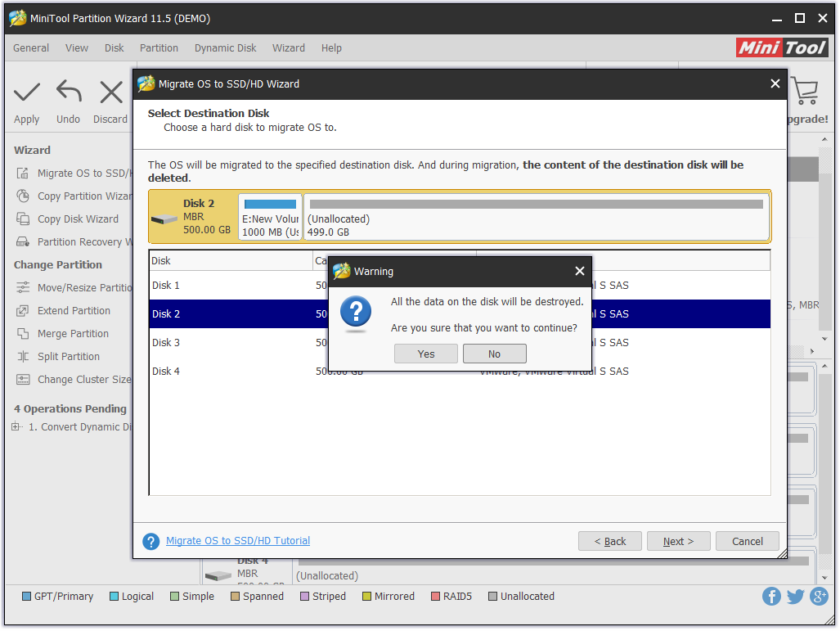Open Facebook via the social icon
840x631 pixels.
771,596
